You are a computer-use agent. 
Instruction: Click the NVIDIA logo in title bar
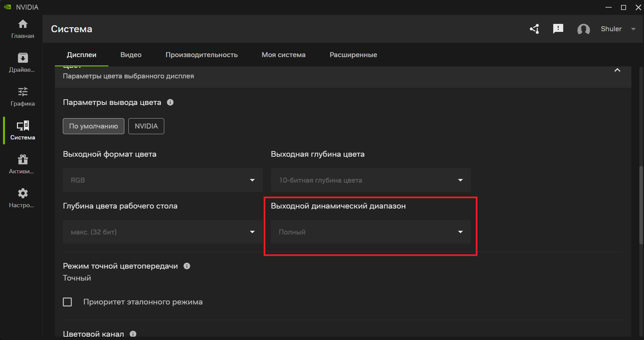point(7,7)
